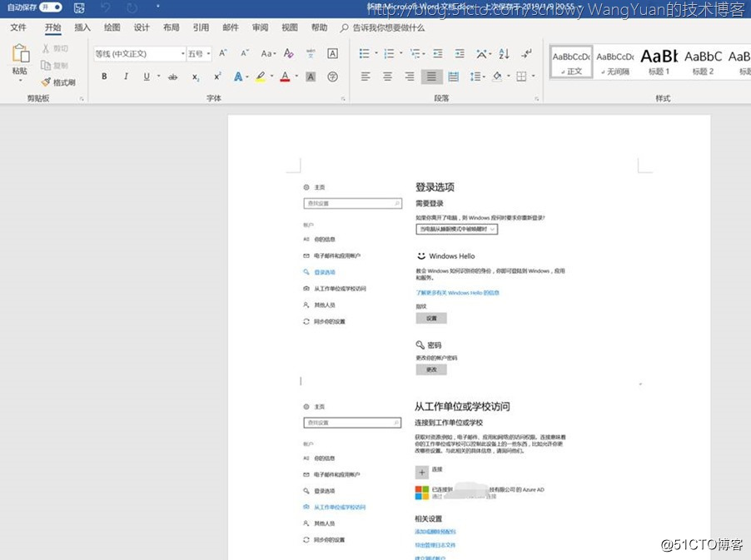Viewport: 751px width, 560px height.
Task: Click the Numbering list icon
Action: [x=390, y=53]
